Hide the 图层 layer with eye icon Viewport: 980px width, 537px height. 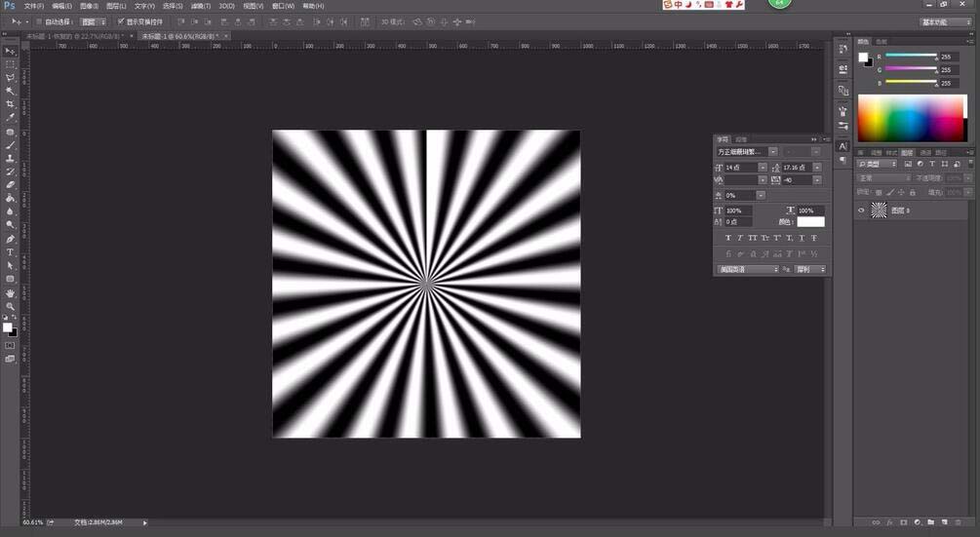tap(861, 211)
